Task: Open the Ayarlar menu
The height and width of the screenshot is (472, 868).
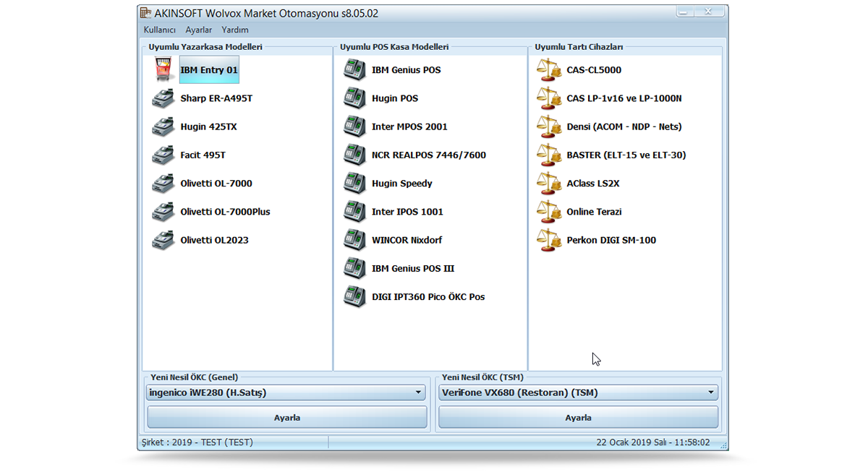Action: [199, 30]
